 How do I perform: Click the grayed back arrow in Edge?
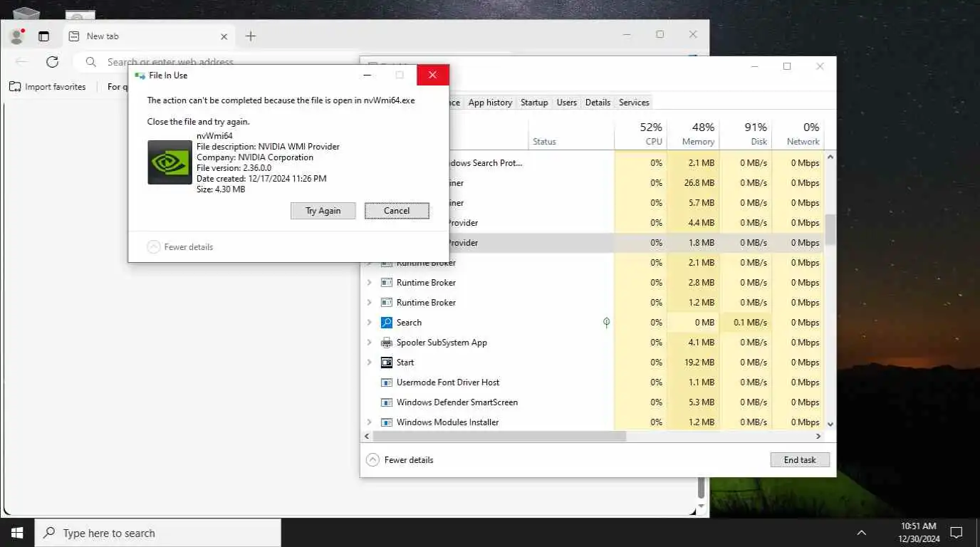tap(21, 62)
